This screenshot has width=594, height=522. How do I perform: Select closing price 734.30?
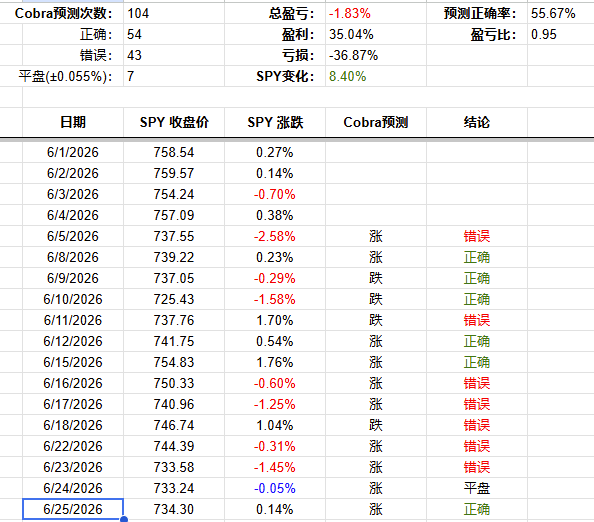tap(174, 509)
